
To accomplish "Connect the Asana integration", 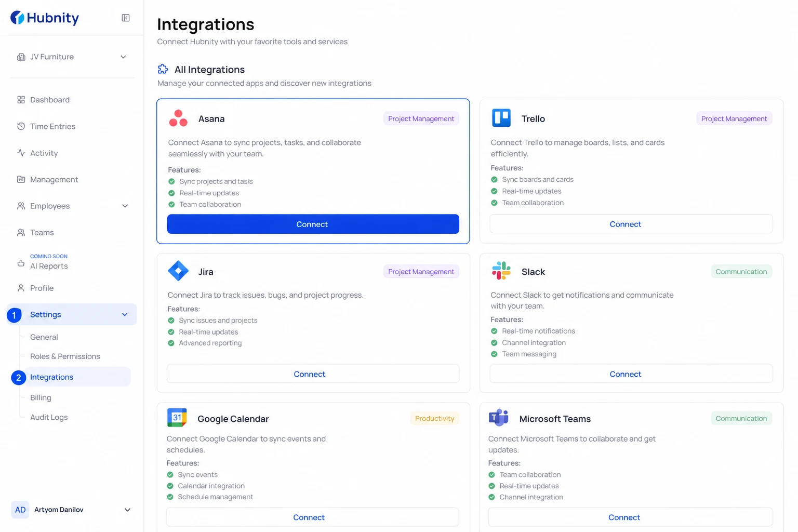I will (x=313, y=224).
